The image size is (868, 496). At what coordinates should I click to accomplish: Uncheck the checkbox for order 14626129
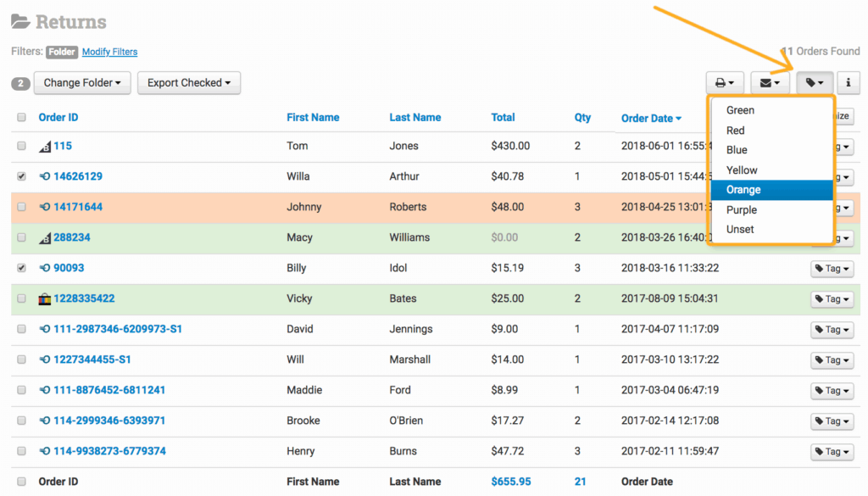tap(22, 177)
